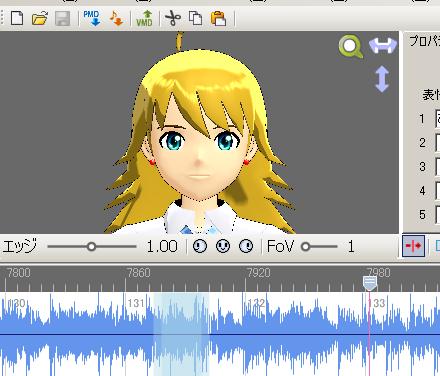Toggle the red arrows snap button

(413, 246)
